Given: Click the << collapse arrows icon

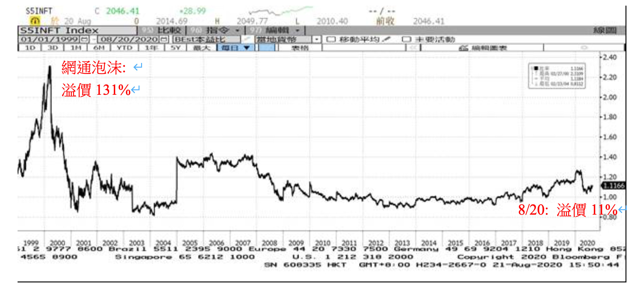Looking at the screenshot, I should 413,48.
